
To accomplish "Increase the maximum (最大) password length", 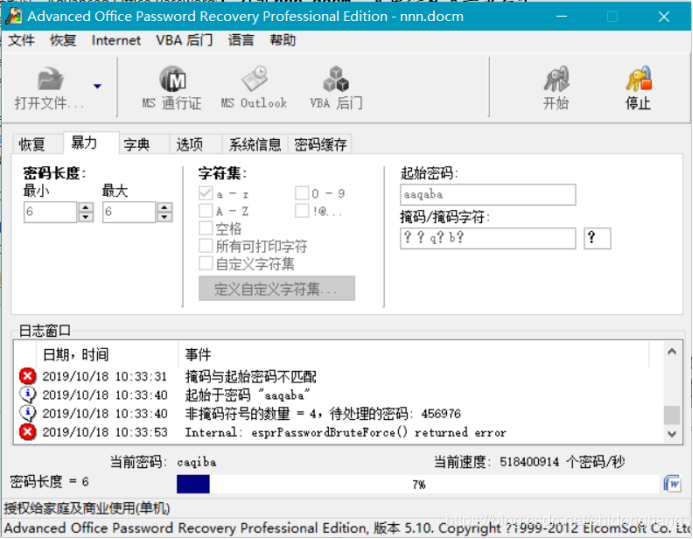I will coord(164,207).
